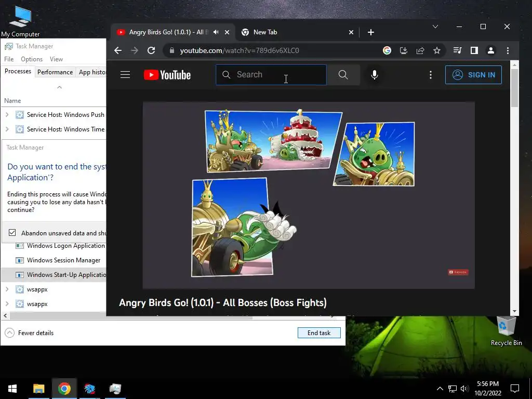Open the tab search dropdown arrow
The height and width of the screenshot is (399, 532).
(435, 26)
